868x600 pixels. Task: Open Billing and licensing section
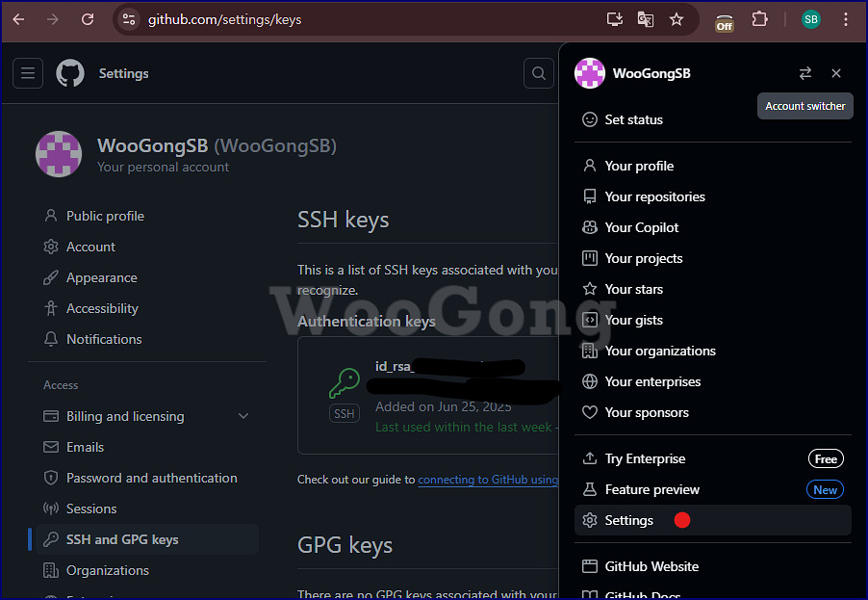[x=147, y=416]
